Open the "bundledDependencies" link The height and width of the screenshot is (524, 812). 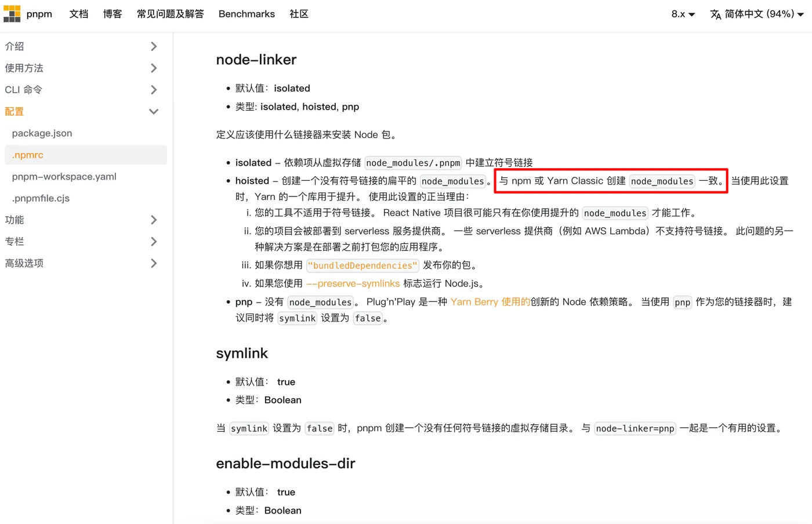[x=362, y=265]
